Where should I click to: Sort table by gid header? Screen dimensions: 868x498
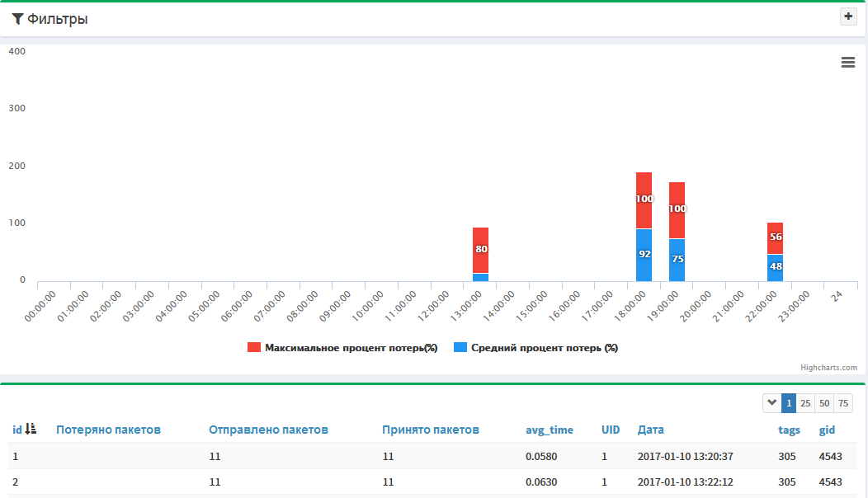point(827,430)
